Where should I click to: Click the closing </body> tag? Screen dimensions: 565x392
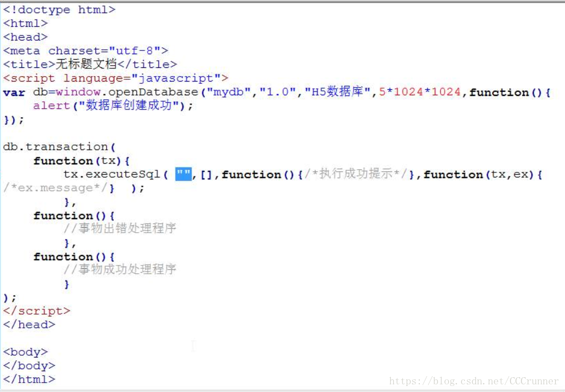coord(29,366)
